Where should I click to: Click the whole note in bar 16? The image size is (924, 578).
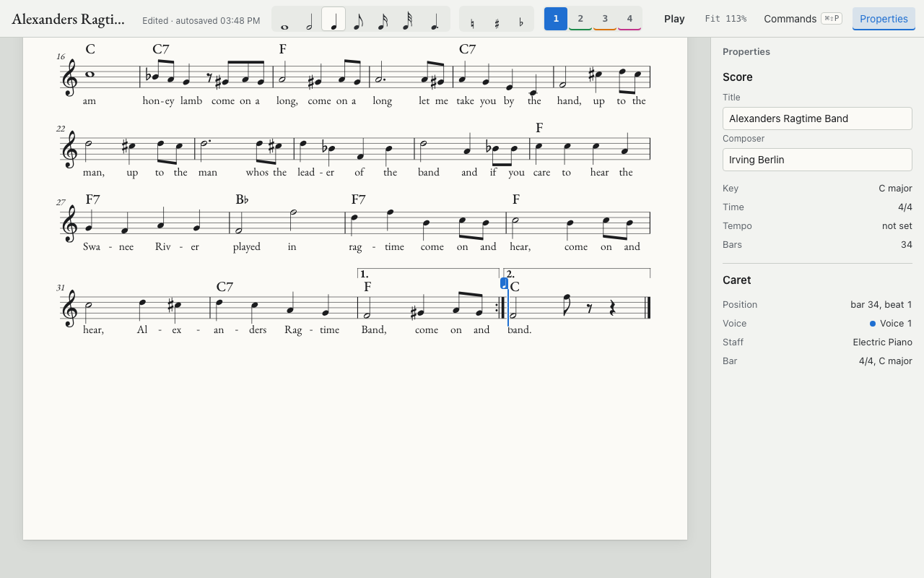(x=90, y=74)
